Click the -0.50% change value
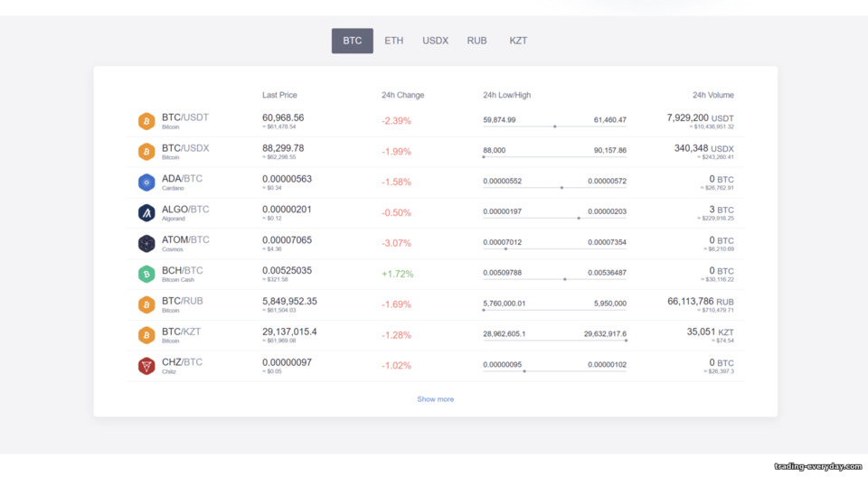 pyautogui.click(x=396, y=213)
